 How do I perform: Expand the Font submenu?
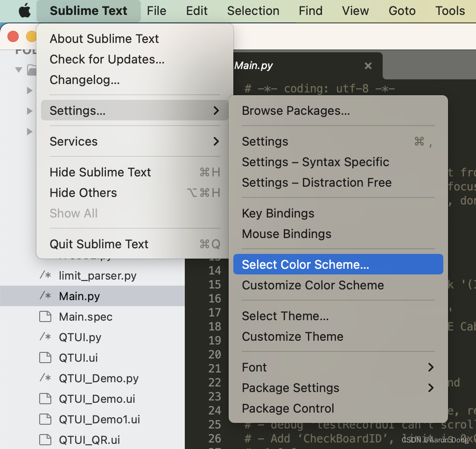click(x=338, y=367)
